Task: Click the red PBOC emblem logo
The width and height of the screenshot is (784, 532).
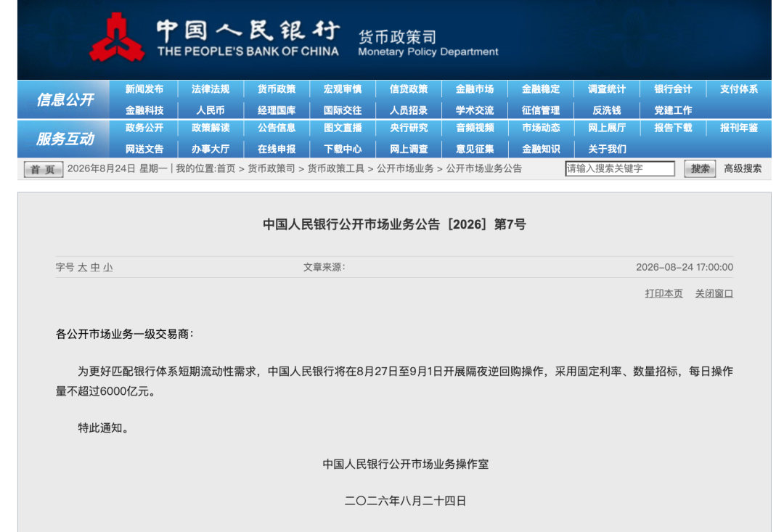Action: [117, 38]
